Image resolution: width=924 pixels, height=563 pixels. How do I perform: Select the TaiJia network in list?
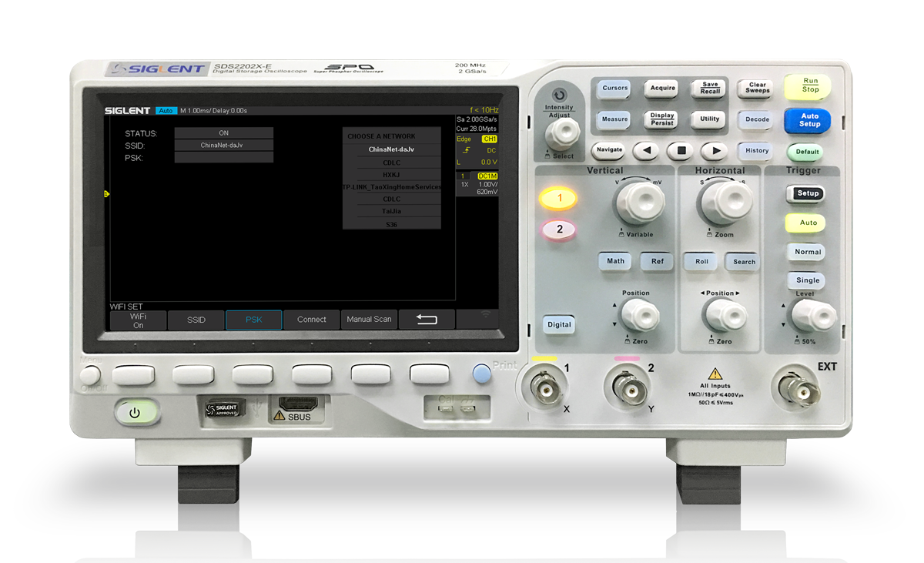click(x=391, y=211)
